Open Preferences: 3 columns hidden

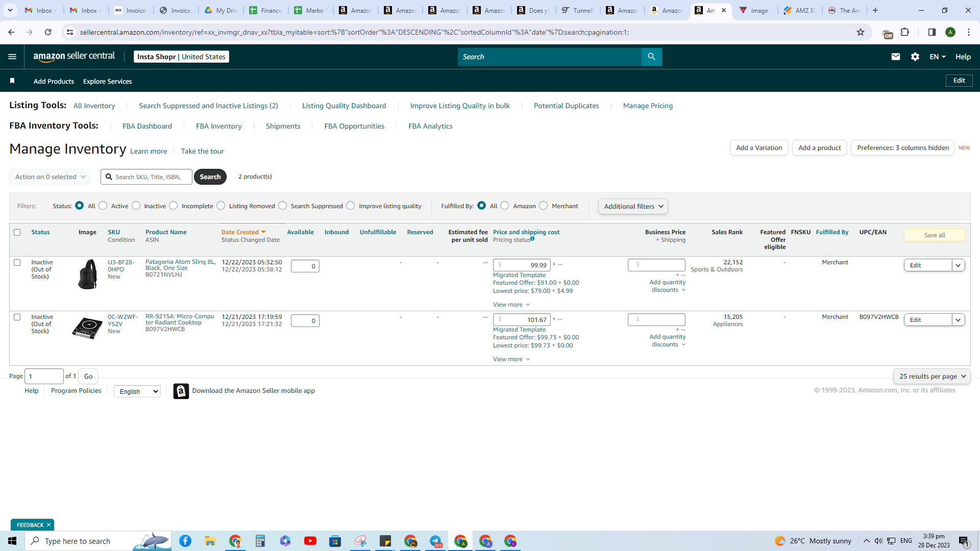[902, 147]
